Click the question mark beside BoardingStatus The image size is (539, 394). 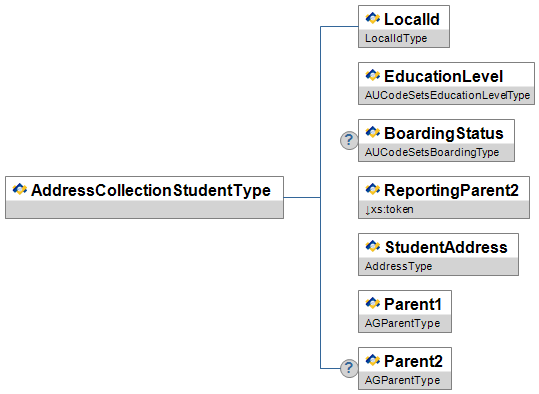(x=349, y=140)
